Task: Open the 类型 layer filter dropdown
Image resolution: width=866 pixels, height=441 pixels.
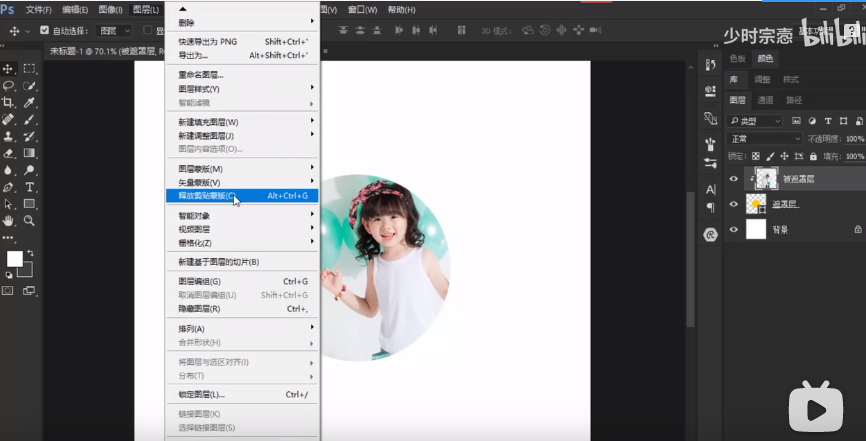Action: tap(755, 121)
